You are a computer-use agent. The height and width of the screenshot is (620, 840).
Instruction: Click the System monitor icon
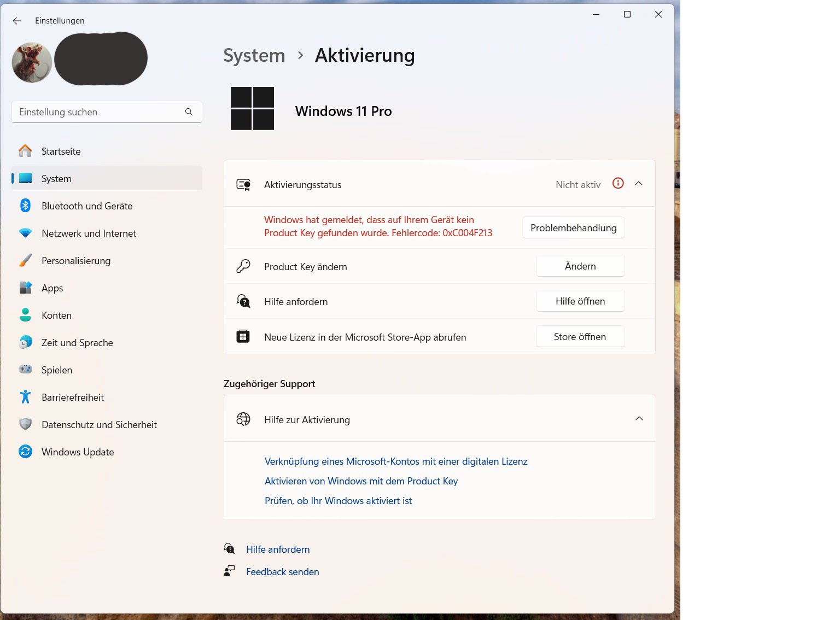point(25,178)
